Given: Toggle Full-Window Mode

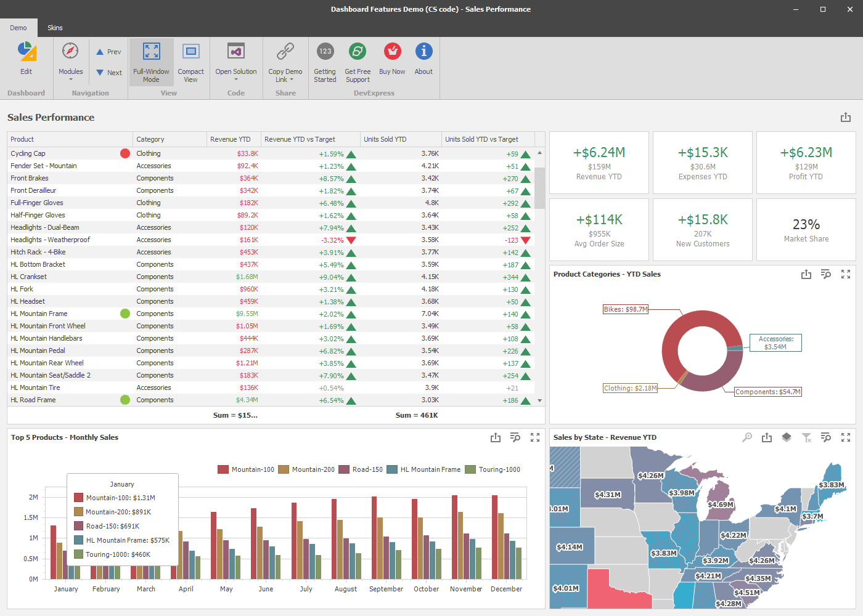Looking at the screenshot, I should (x=151, y=62).
